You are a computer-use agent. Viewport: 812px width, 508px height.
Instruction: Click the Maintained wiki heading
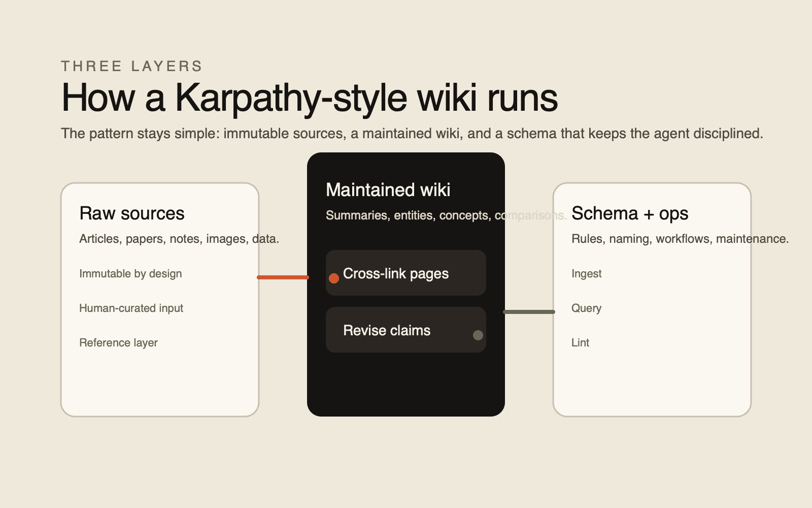tap(388, 189)
